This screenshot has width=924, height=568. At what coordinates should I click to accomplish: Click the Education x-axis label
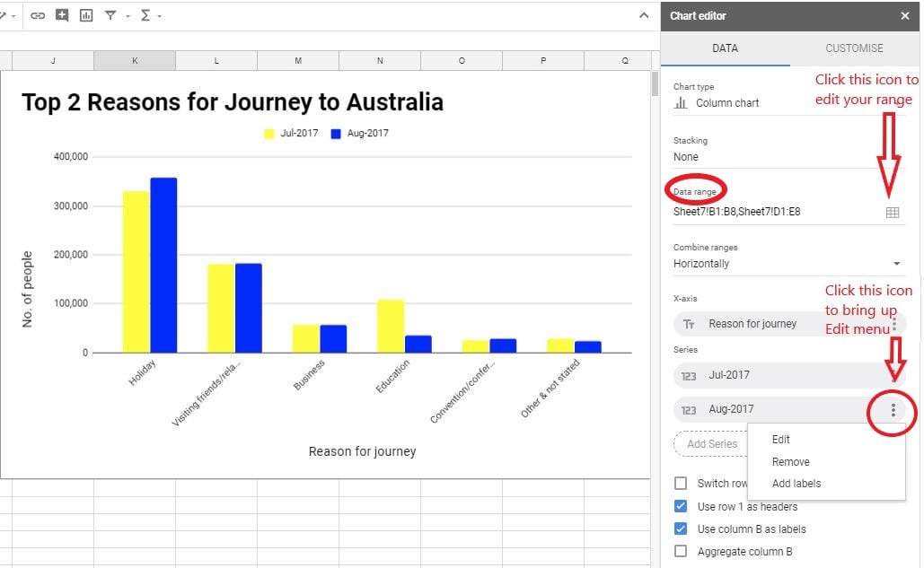(x=392, y=376)
